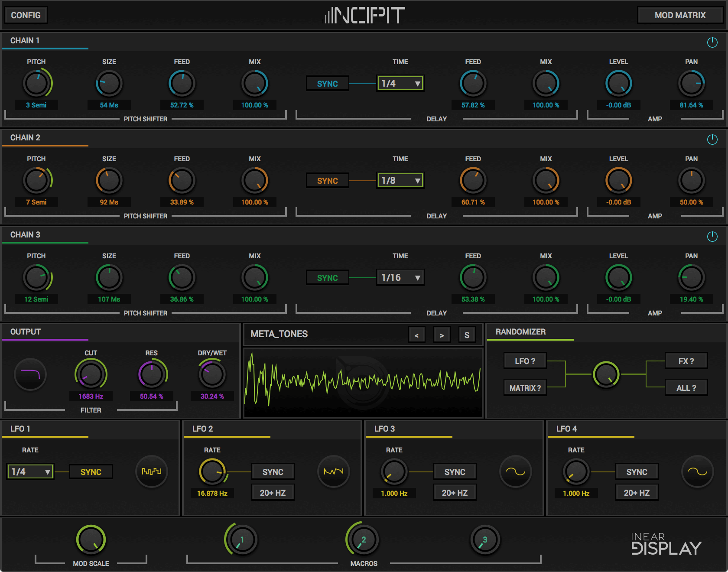The height and width of the screenshot is (572, 728).
Task: Toggle the Chain 3 power icon
Action: (712, 236)
